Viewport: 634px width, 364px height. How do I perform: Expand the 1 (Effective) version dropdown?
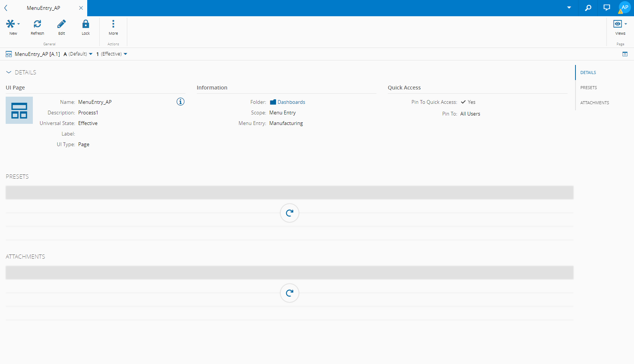pyautogui.click(x=112, y=54)
